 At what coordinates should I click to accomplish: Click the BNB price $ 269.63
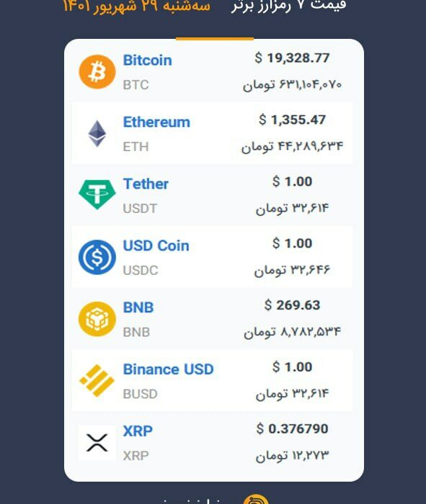(x=292, y=305)
